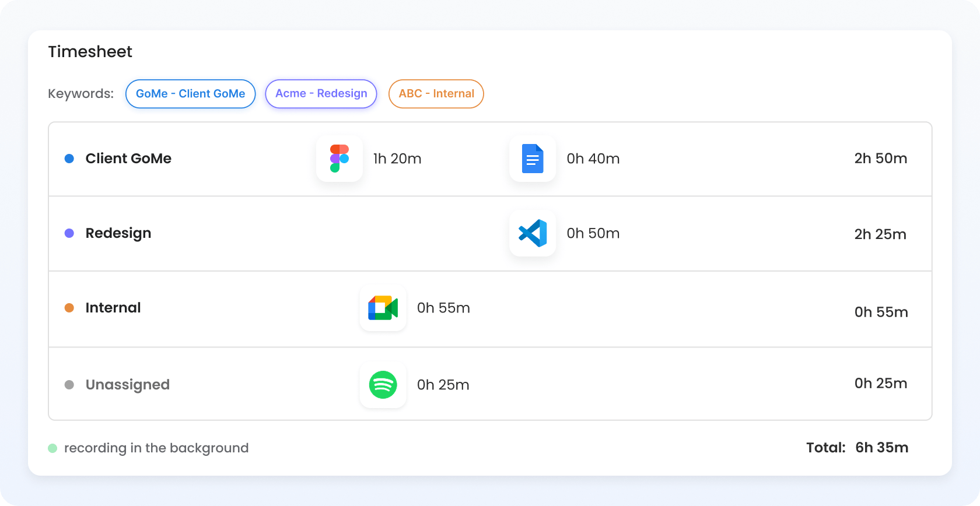Click the Spotify icon in Unassigned row

(383, 385)
